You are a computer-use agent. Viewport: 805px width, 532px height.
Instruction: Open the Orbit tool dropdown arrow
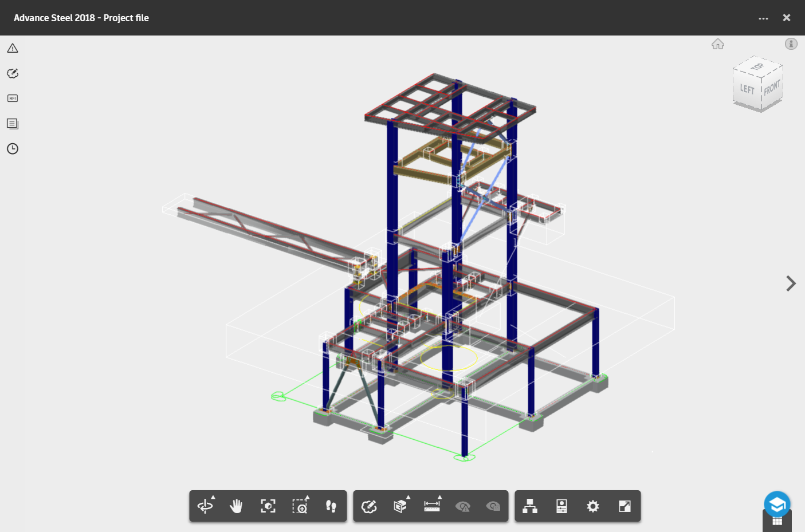click(x=213, y=498)
